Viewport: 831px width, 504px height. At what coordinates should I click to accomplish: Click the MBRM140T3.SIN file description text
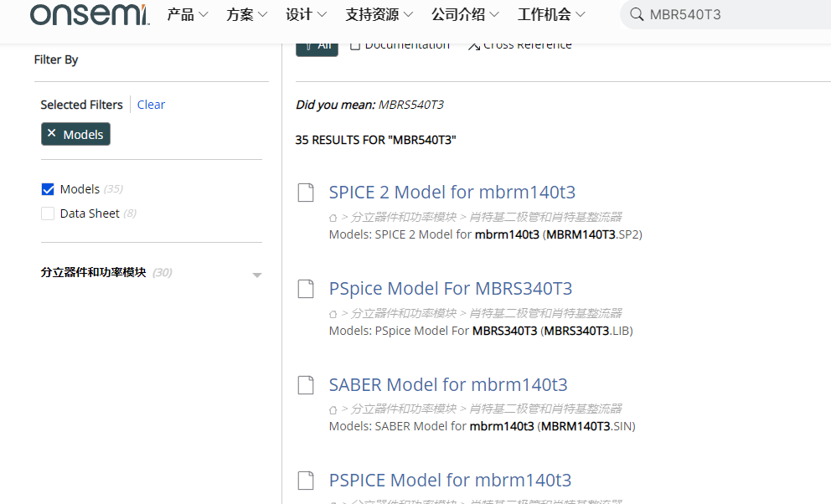pos(482,425)
